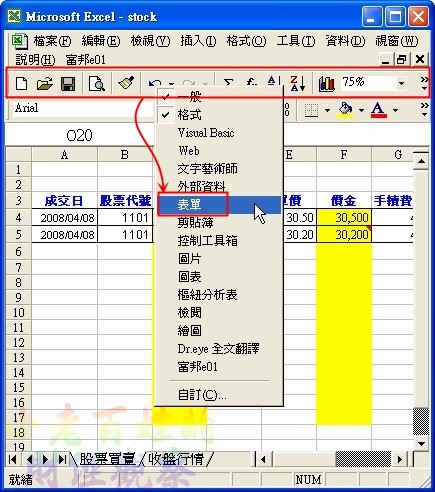Screen dimensions: 435x492
Task: Save the workbook with the floppy icon
Action: click(68, 84)
